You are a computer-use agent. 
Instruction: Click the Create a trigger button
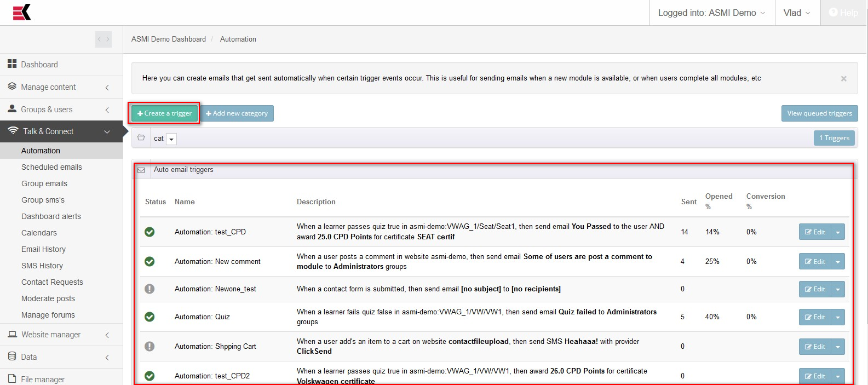(164, 113)
